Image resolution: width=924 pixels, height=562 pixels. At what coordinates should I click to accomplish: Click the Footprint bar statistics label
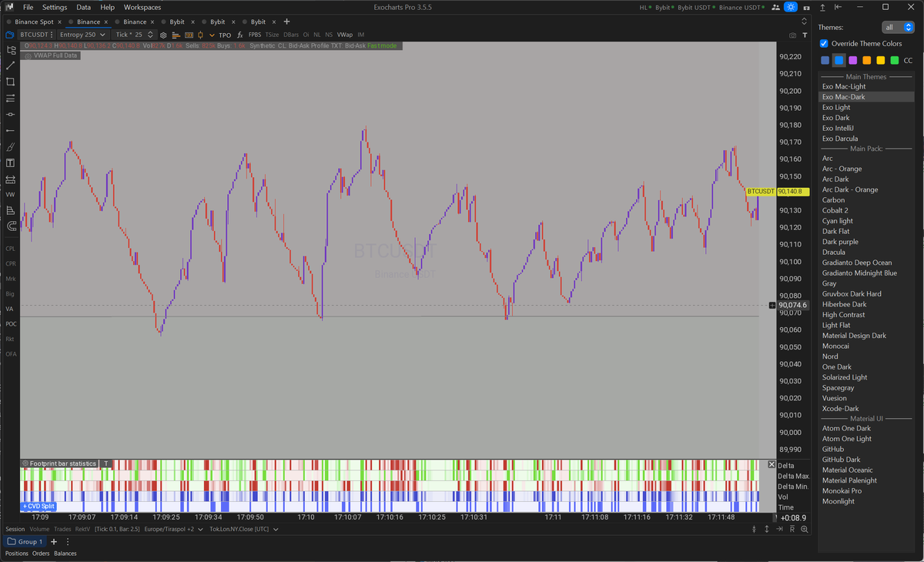pos(63,463)
